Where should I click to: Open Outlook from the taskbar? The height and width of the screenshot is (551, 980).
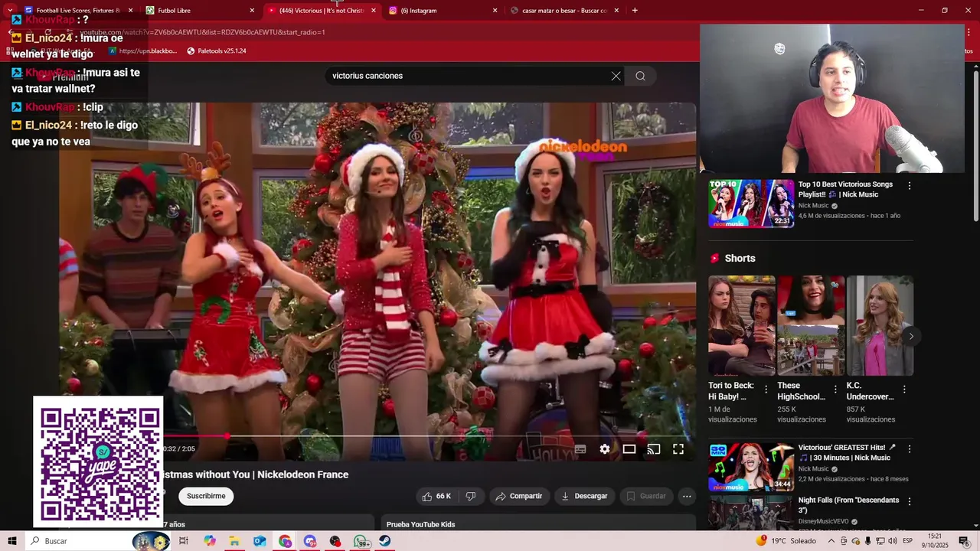260,541
